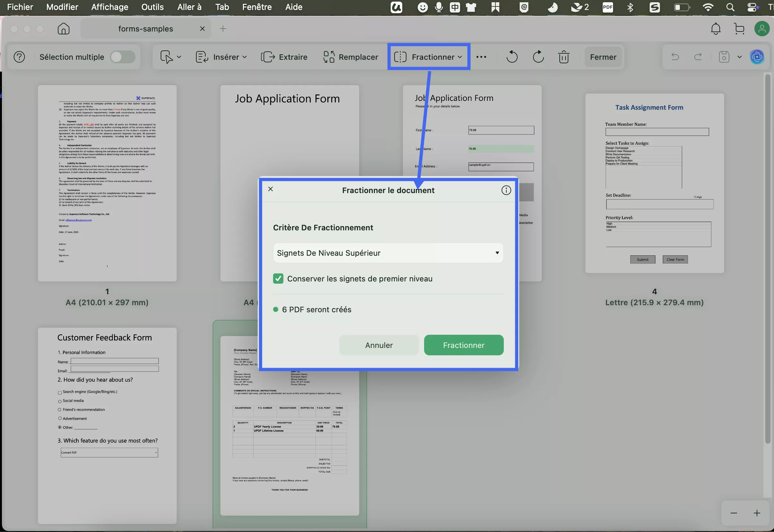Click the rotate clockwise icon
Screen dimensions: 774x532
pyautogui.click(x=538, y=57)
